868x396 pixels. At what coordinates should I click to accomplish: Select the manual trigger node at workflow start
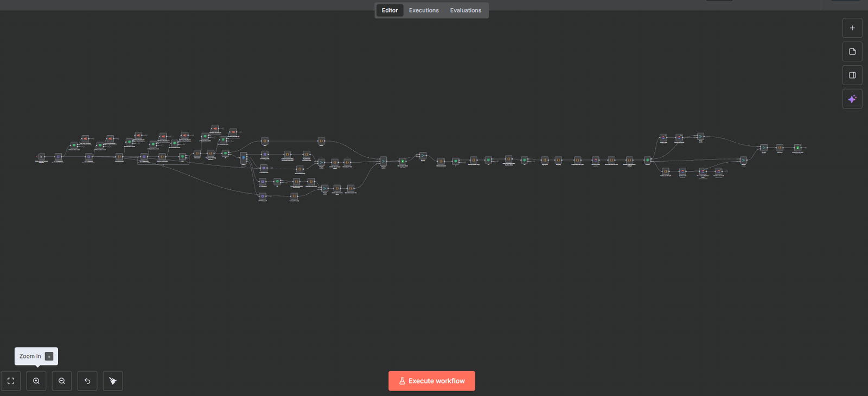coord(41,157)
